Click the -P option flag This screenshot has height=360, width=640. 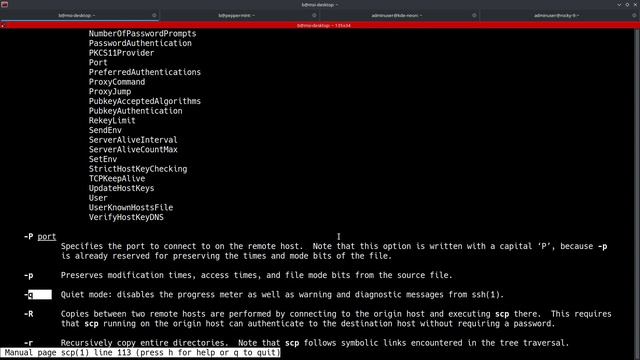coord(28,237)
